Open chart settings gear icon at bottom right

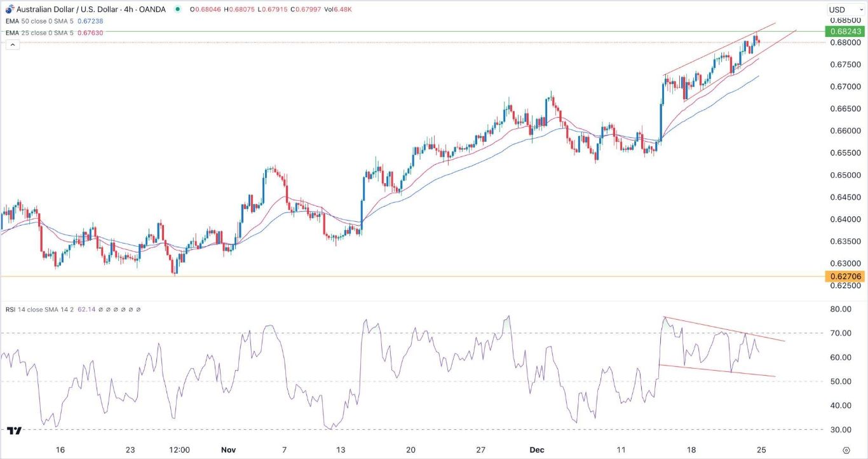[x=846, y=449]
